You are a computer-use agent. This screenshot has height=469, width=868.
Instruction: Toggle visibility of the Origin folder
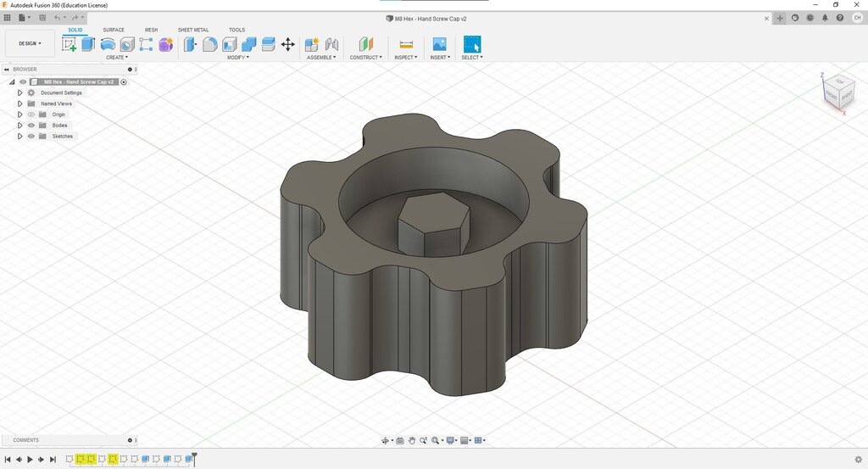pyautogui.click(x=31, y=114)
